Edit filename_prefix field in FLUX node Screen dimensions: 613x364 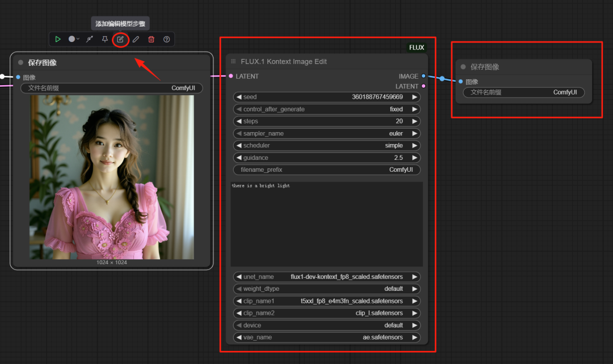327,170
